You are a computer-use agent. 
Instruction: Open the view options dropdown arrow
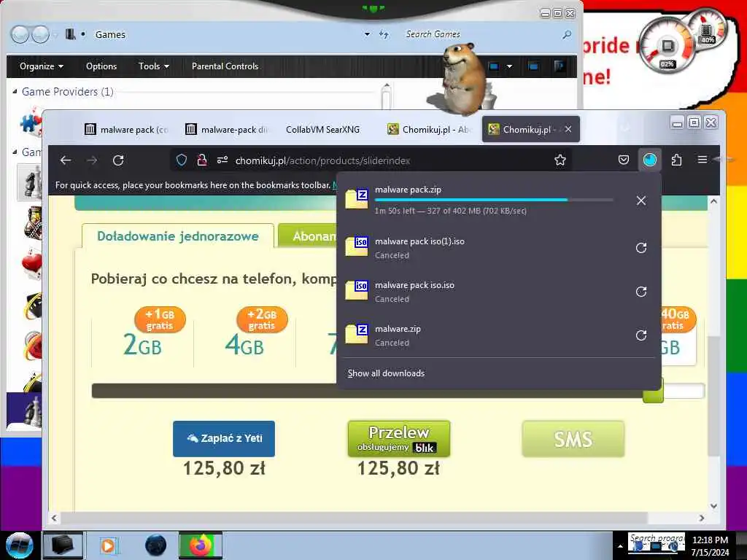click(509, 66)
